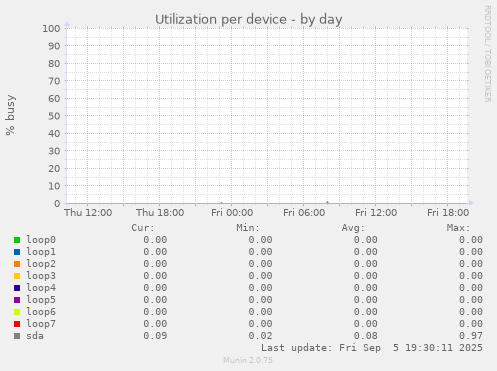Click the orange loop2 legend swatch

(17, 264)
